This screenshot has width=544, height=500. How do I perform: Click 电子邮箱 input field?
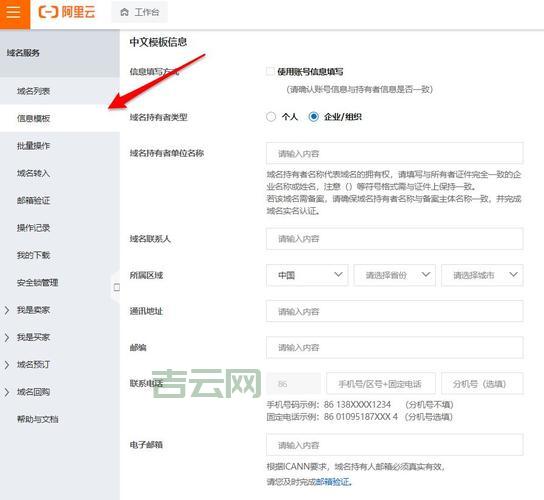click(x=394, y=445)
